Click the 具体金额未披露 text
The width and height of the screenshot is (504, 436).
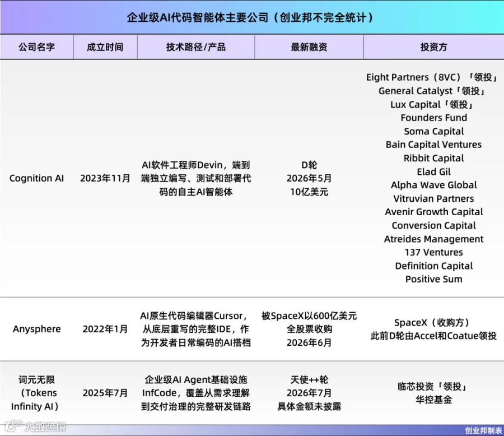(x=309, y=406)
